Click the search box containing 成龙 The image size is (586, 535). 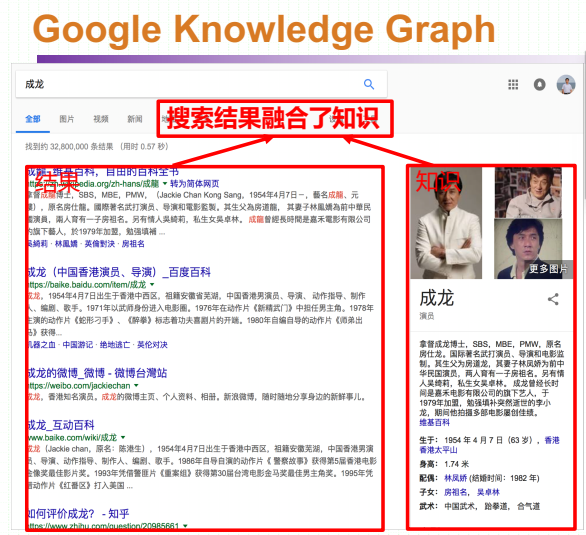201,84
